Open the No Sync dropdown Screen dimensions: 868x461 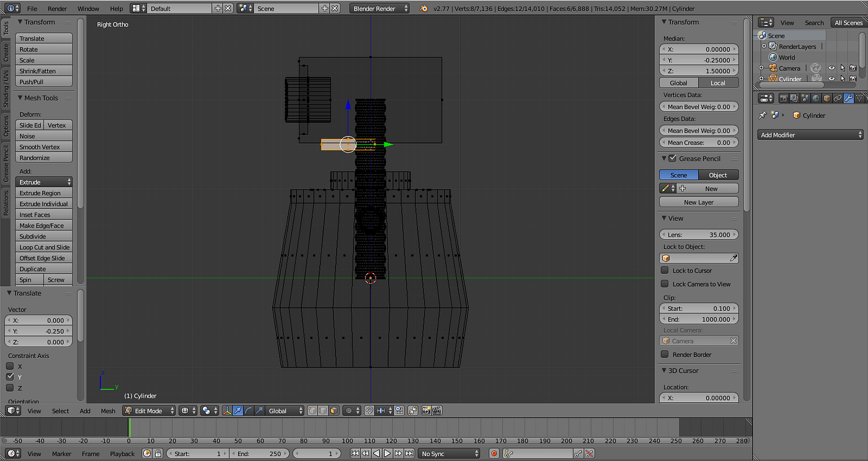[449, 454]
